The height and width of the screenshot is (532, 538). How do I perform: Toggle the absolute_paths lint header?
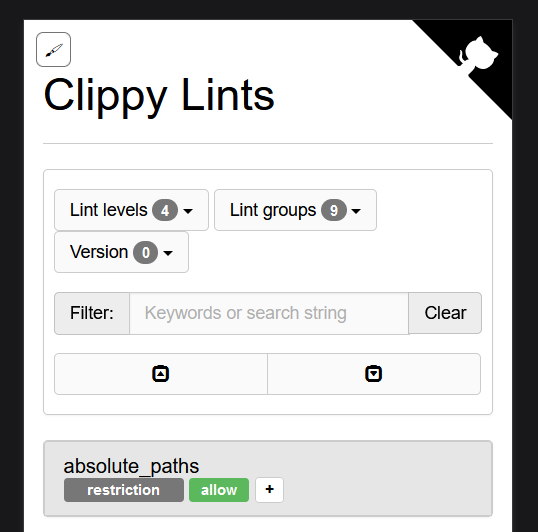(268, 478)
